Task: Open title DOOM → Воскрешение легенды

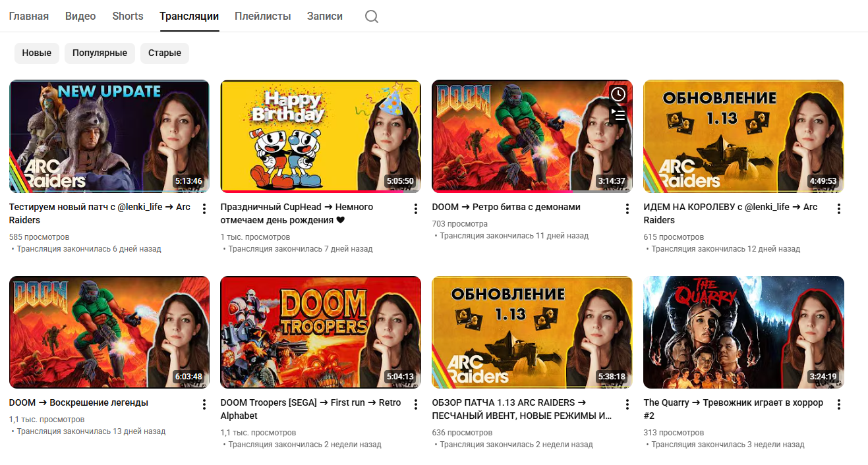Action: pos(78,402)
